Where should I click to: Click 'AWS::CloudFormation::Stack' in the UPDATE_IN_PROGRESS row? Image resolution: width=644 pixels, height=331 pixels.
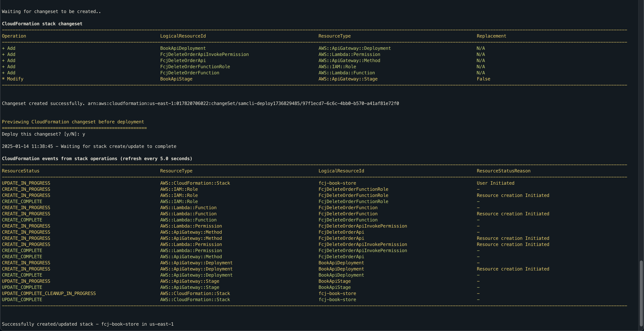pyautogui.click(x=195, y=183)
